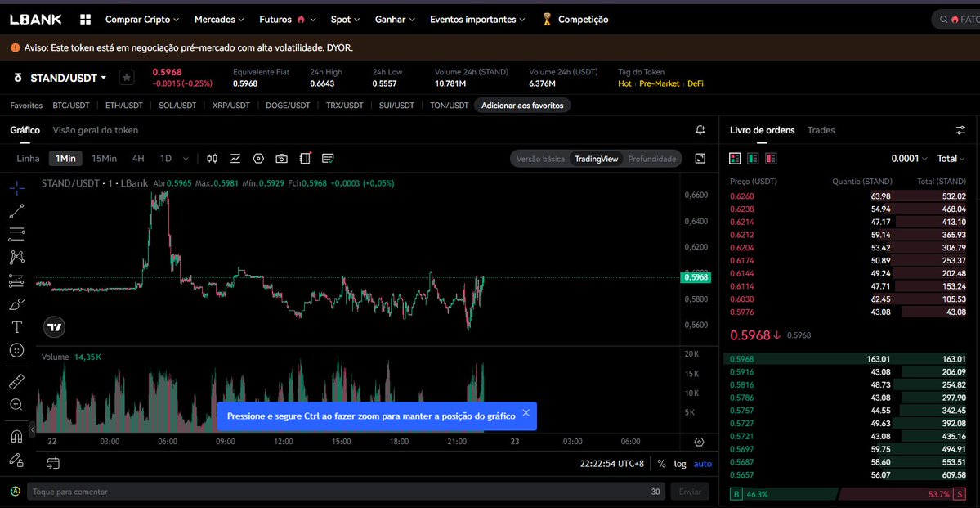The image size is (980, 508).
Task: Open the indicators icon in chart toolbar
Action: tap(235, 158)
